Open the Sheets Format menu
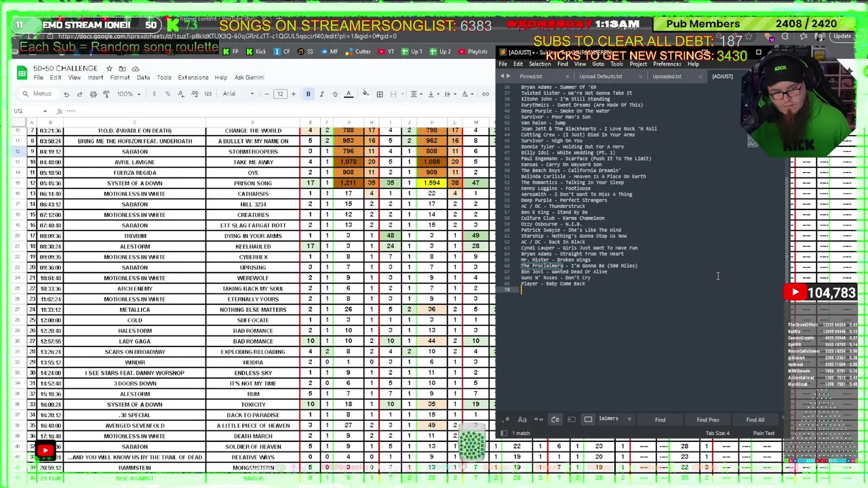The image size is (868, 488). pos(119,77)
